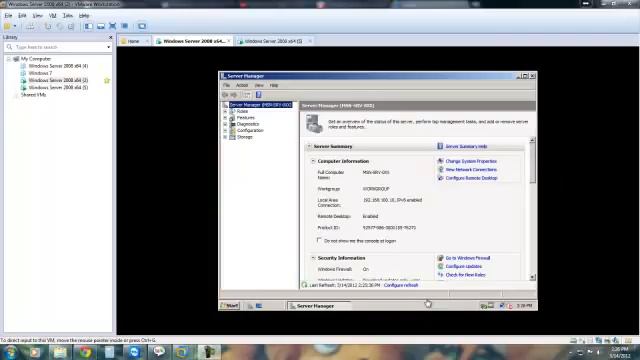Expand the Features node

pos(225,118)
